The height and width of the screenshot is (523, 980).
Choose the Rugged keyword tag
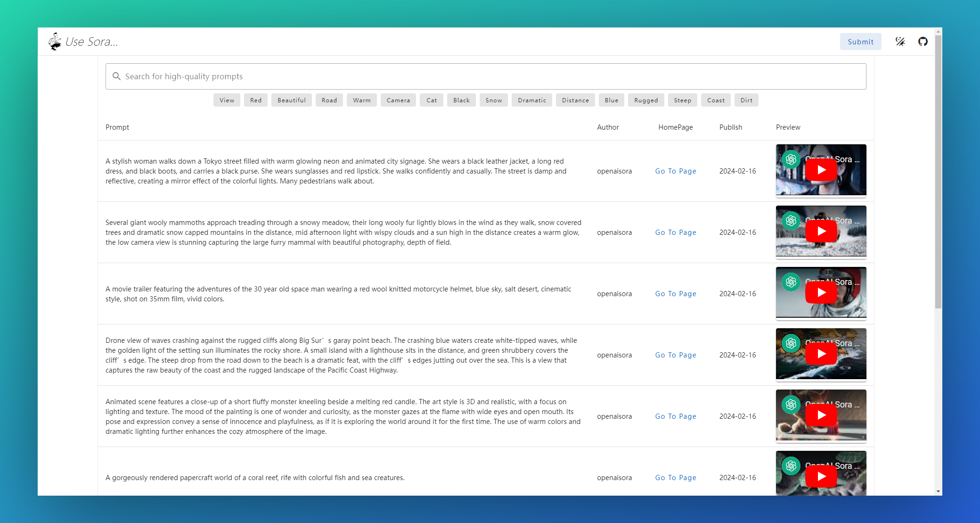coord(645,100)
